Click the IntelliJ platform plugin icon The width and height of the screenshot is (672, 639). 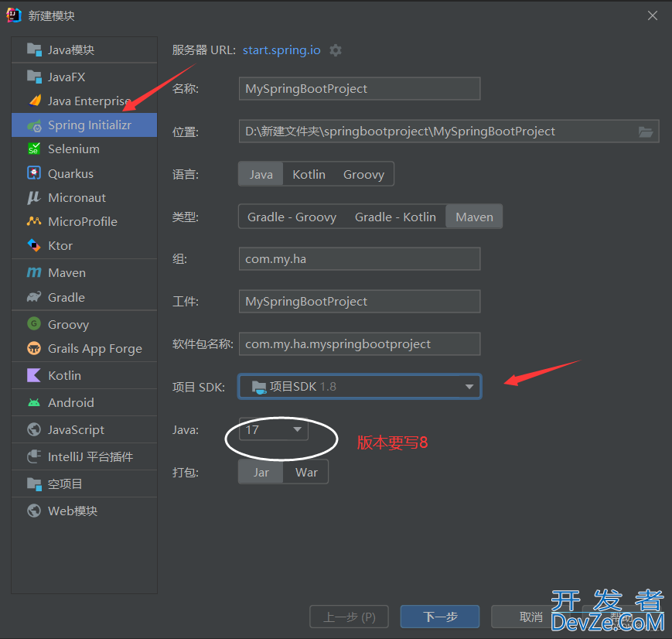(x=34, y=456)
